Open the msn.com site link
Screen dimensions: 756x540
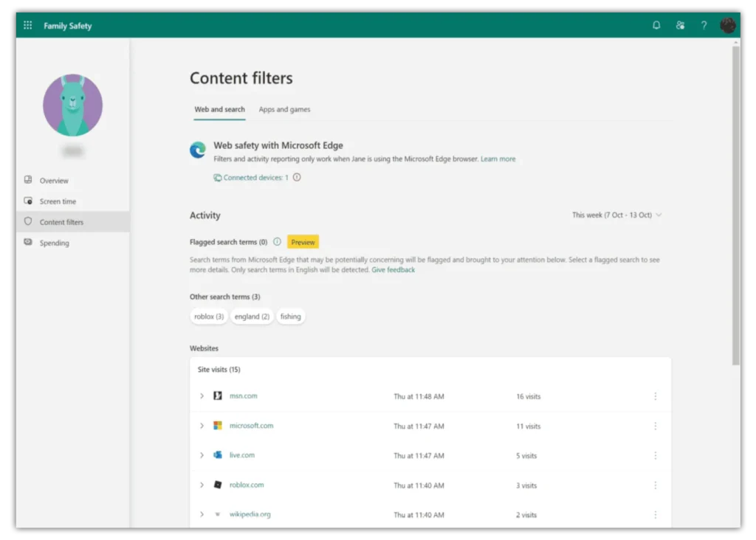point(244,396)
